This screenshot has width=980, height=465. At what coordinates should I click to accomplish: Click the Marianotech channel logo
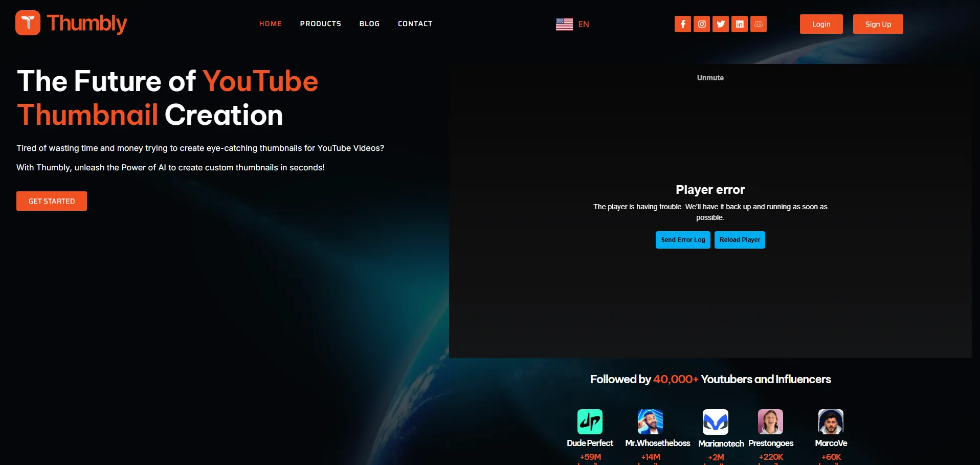tap(715, 422)
